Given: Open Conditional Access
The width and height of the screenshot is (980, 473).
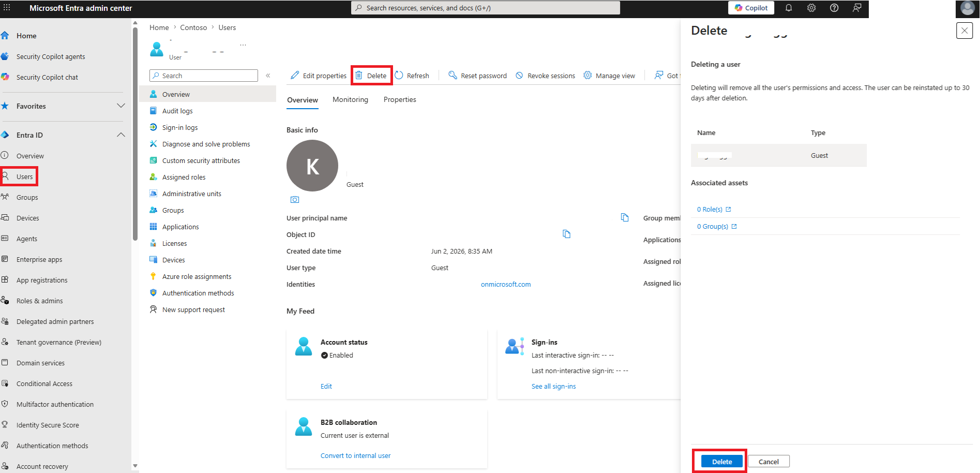Looking at the screenshot, I should click(x=44, y=383).
